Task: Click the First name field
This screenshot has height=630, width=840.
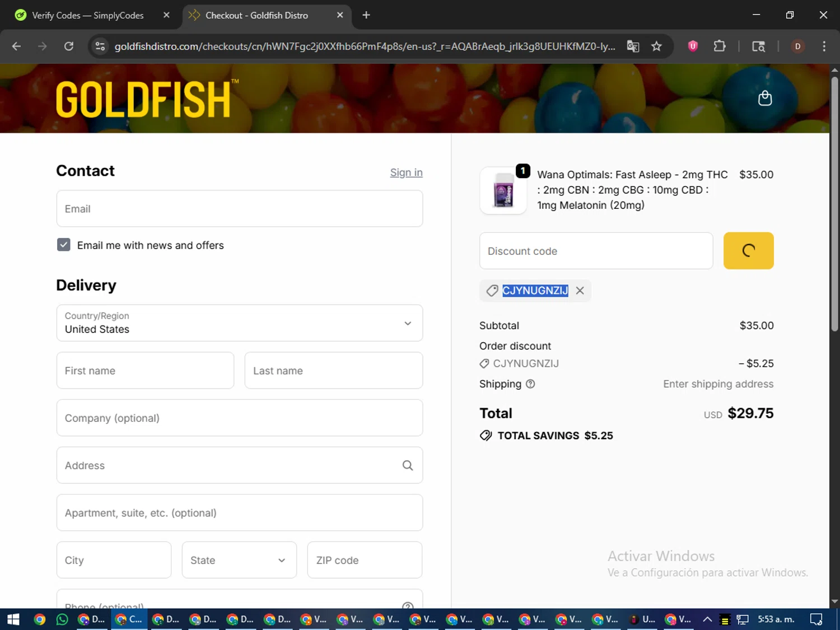Action: 145,371
